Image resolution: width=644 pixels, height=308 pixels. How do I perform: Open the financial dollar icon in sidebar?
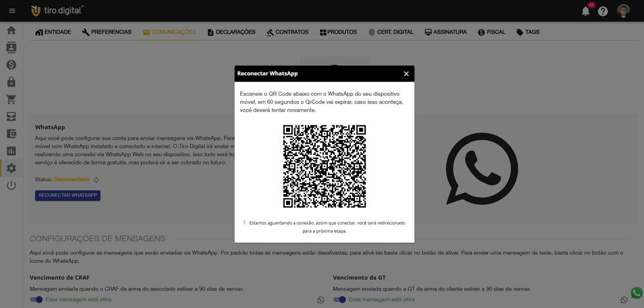point(11,64)
